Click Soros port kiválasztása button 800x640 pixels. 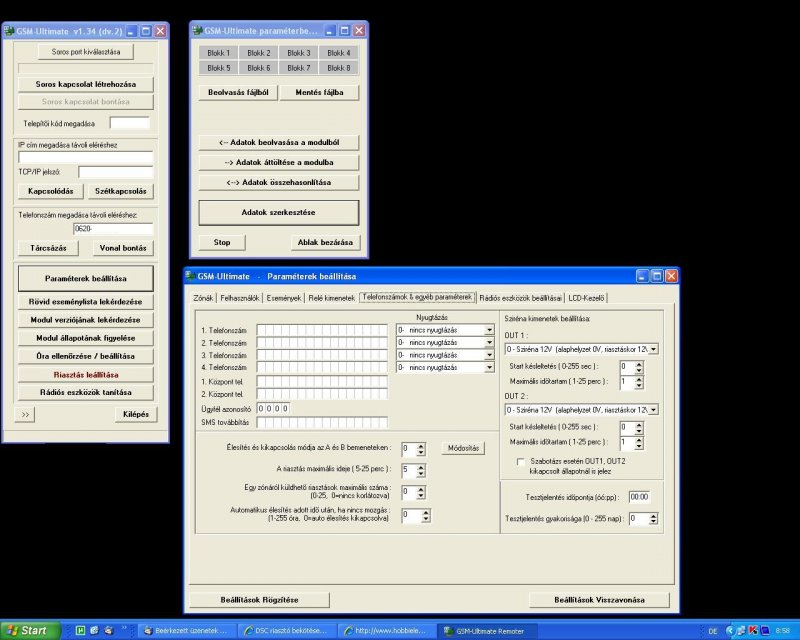coord(86,52)
